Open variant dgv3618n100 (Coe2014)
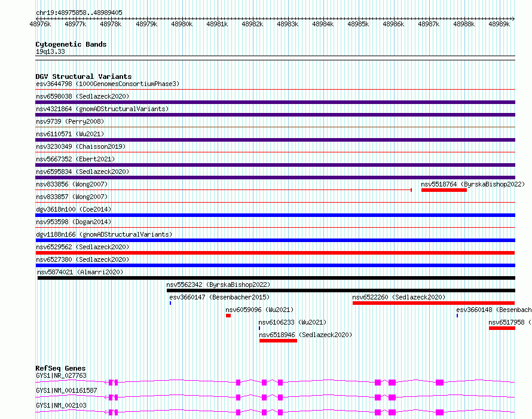The image size is (532, 419). point(74,209)
